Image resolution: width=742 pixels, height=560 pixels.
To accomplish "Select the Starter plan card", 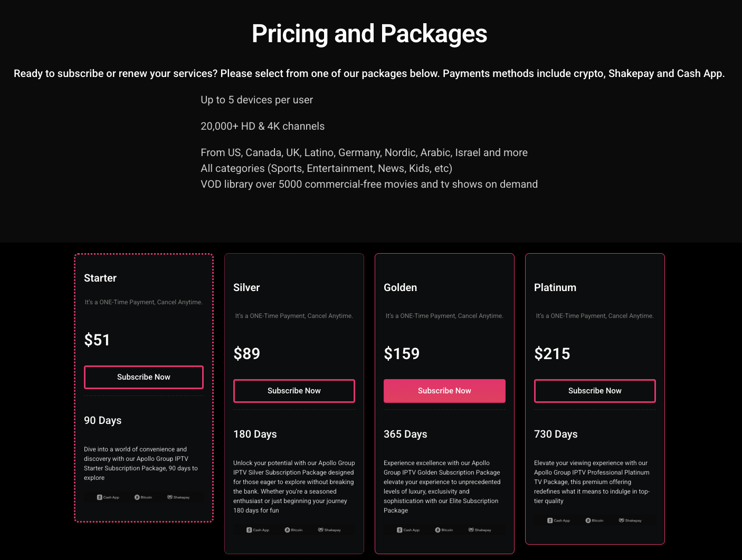I will [x=144, y=388].
